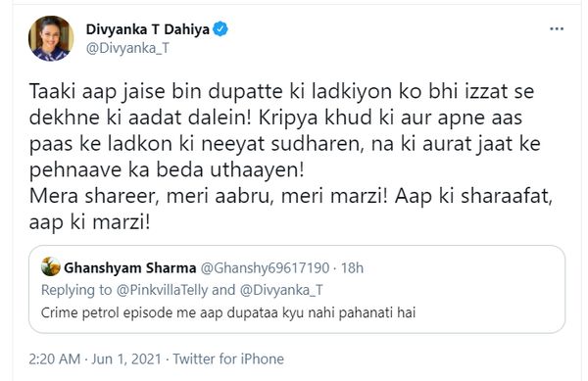Image resolution: width=588 pixels, height=381 pixels.
Task: Click @Divyanka_T mention in the reply line
Action: [x=281, y=290]
